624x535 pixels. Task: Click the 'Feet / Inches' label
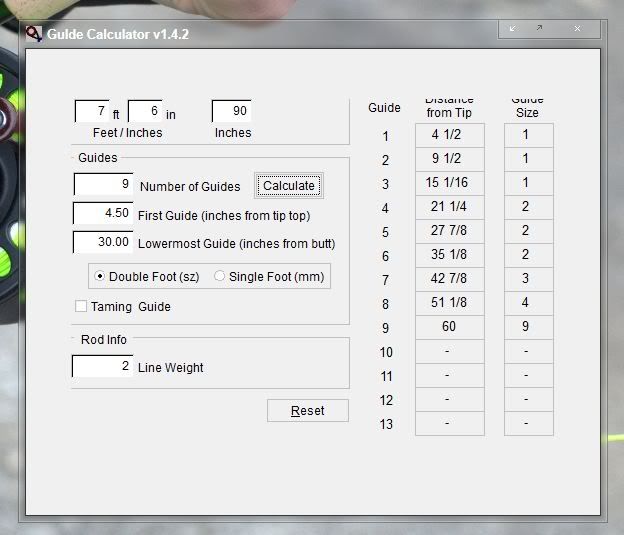coord(127,133)
